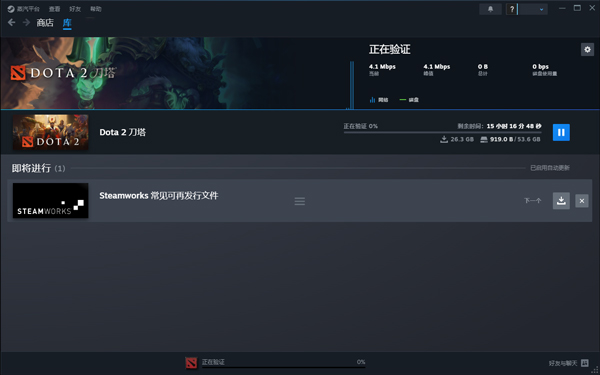Remove Steamworks from the download queue
Viewport: 600px width, 375px height.
[582, 201]
